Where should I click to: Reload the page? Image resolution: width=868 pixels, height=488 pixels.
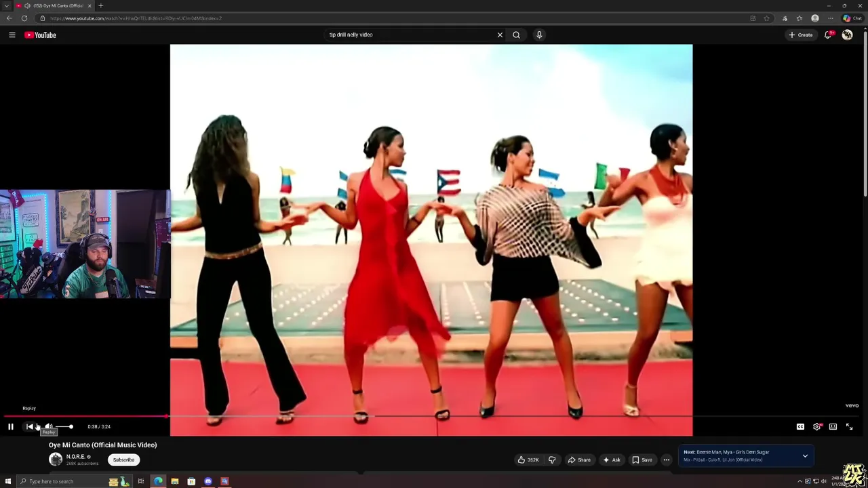click(24, 18)
